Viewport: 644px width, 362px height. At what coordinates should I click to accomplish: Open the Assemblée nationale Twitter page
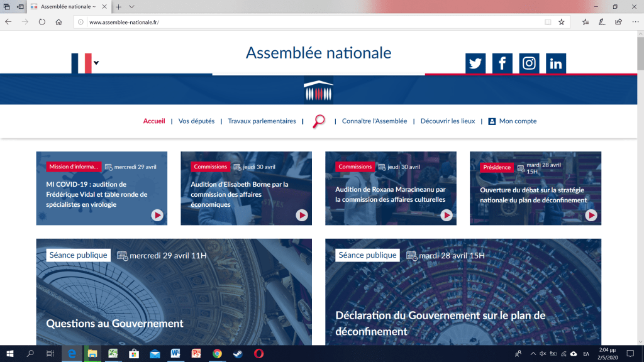click(475, 63)
